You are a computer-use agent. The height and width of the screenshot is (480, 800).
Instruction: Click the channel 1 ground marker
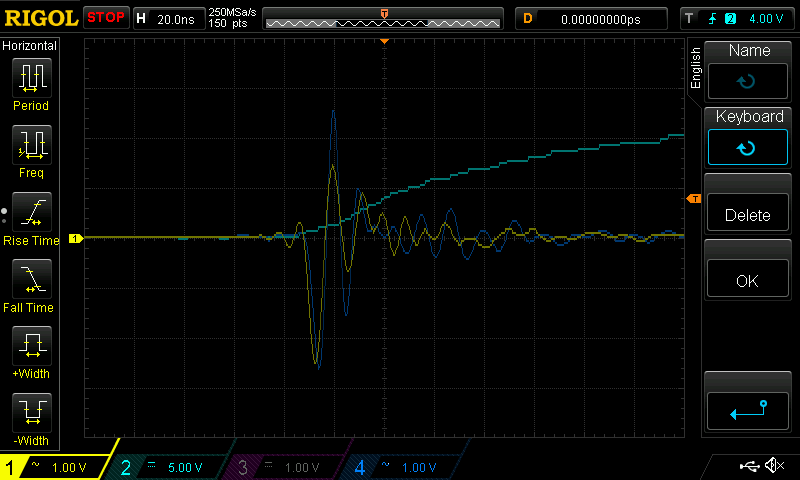pyautogui.click(x=76, y=238)
